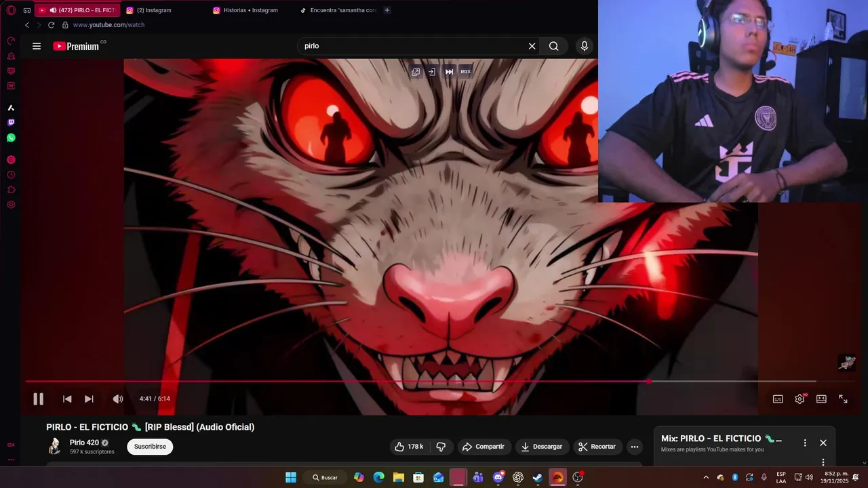868x488 pixels.
Task: Open the YouTube hamburger guide menu
Action: pos(37,46)
